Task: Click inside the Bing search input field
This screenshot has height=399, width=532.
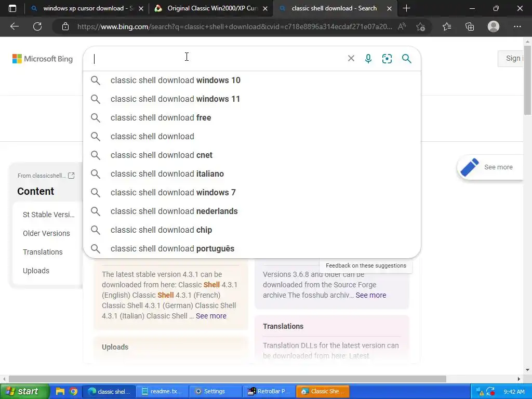Action: pos(217,59)
